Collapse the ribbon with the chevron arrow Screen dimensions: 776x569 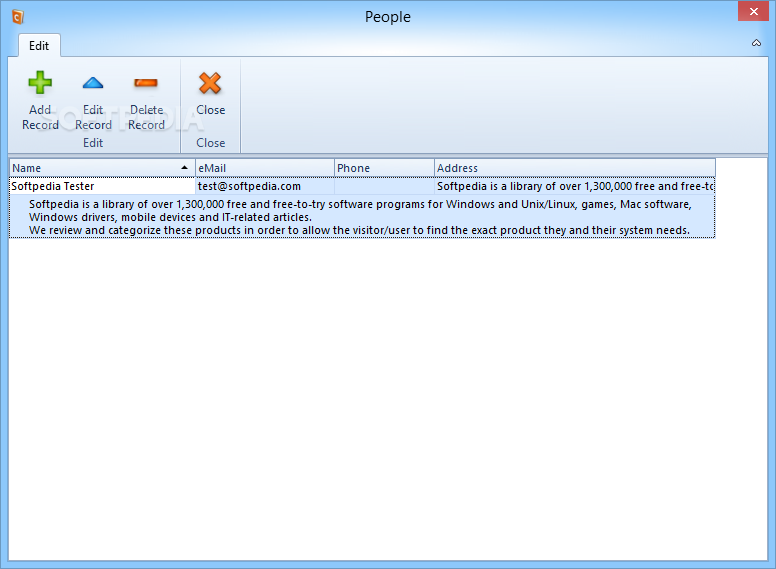[756, 43]
